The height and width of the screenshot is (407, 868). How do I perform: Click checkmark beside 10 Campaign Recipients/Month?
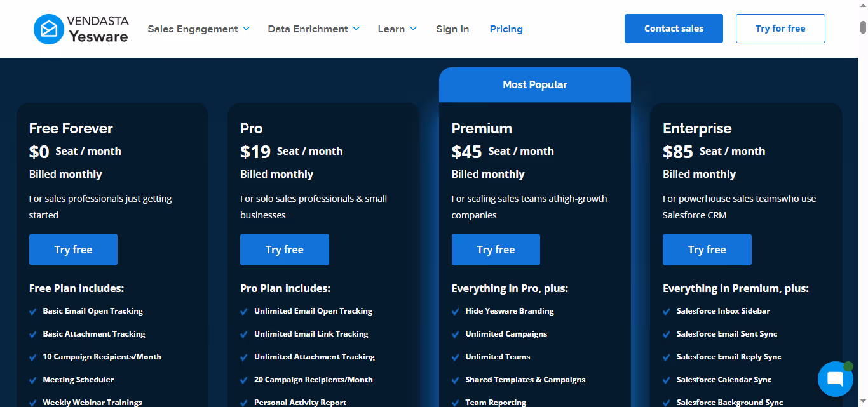(x=33, y=357)
